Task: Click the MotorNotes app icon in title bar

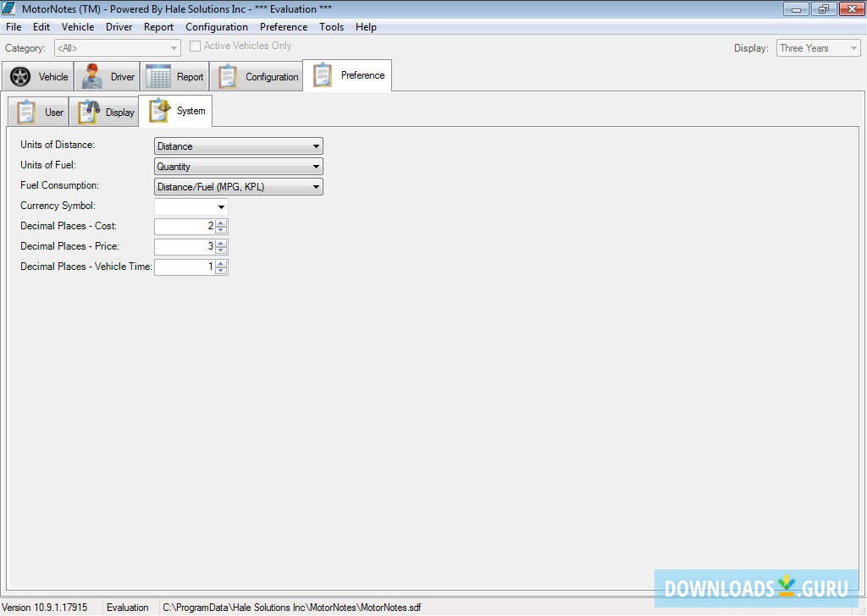Action: pyautogui.click(x=8, y=8)
